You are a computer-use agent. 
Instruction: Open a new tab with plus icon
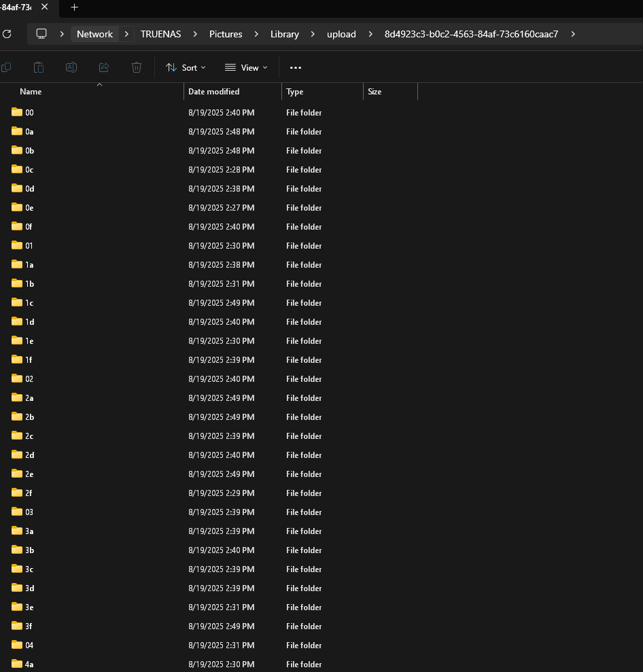[75, 7]
